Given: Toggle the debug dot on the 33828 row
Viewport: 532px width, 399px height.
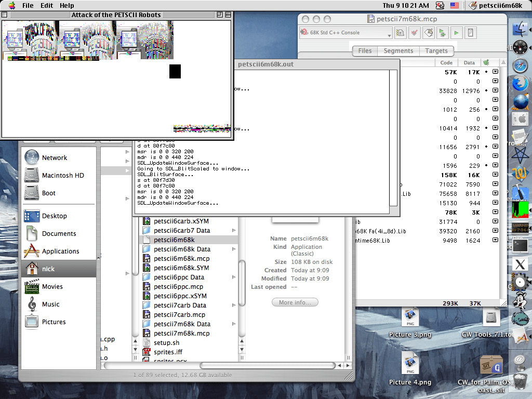Looking at the screenshot, I should pyautogui.click(x=486, y=90).
